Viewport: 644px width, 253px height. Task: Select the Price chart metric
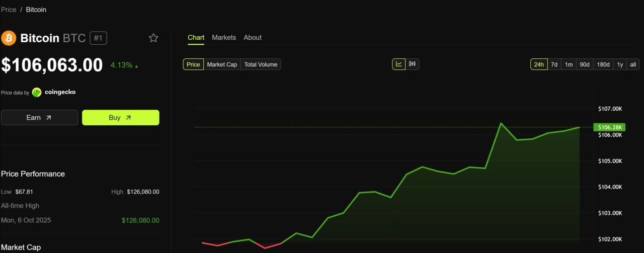tap(193, 64)
